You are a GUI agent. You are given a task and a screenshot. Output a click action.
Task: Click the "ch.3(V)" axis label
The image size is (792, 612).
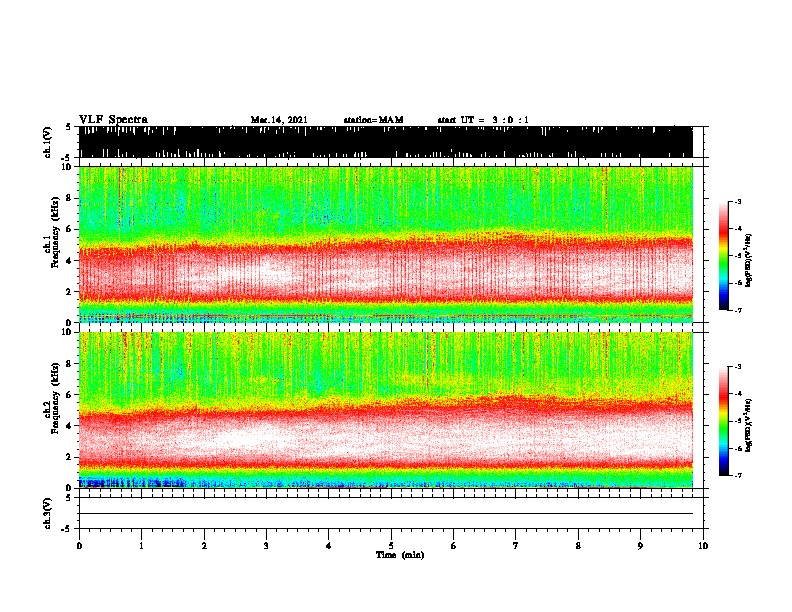[48, 513]
